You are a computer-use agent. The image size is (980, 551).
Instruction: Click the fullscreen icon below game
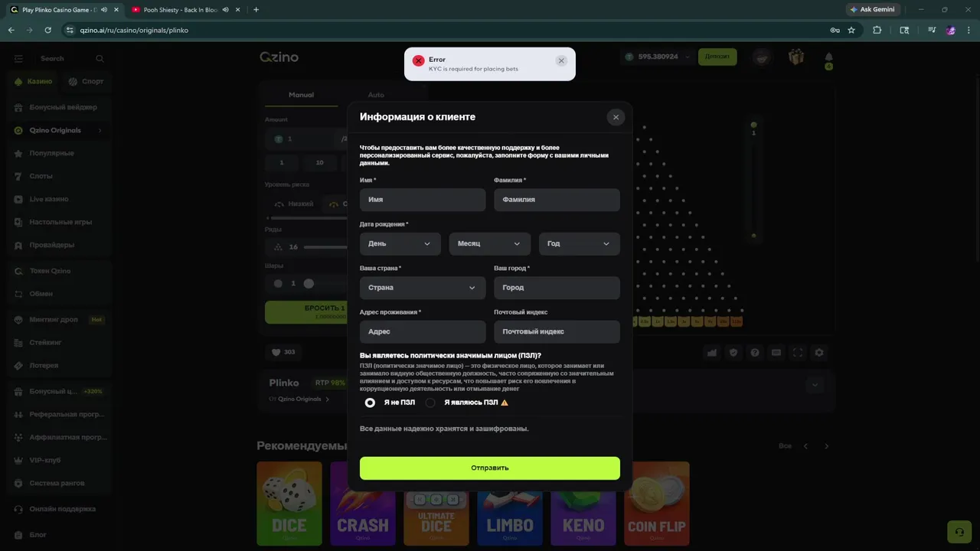coord(798,353)
